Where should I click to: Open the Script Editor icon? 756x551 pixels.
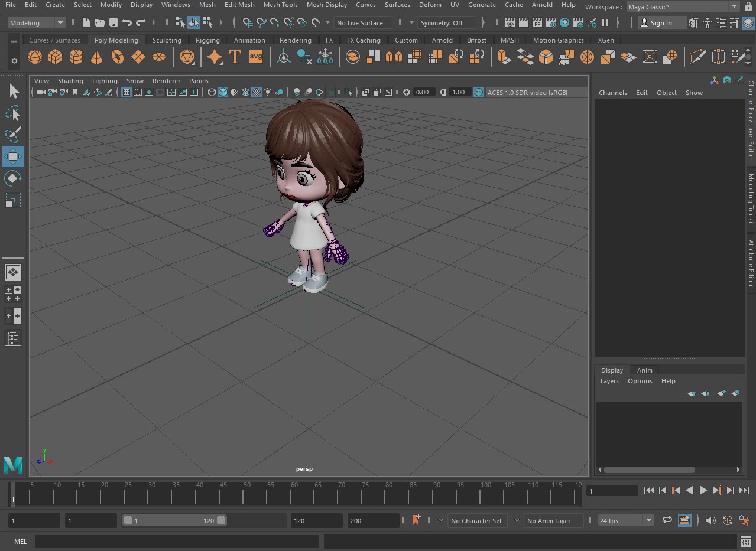pyautogui.click(x=746, y=542)
